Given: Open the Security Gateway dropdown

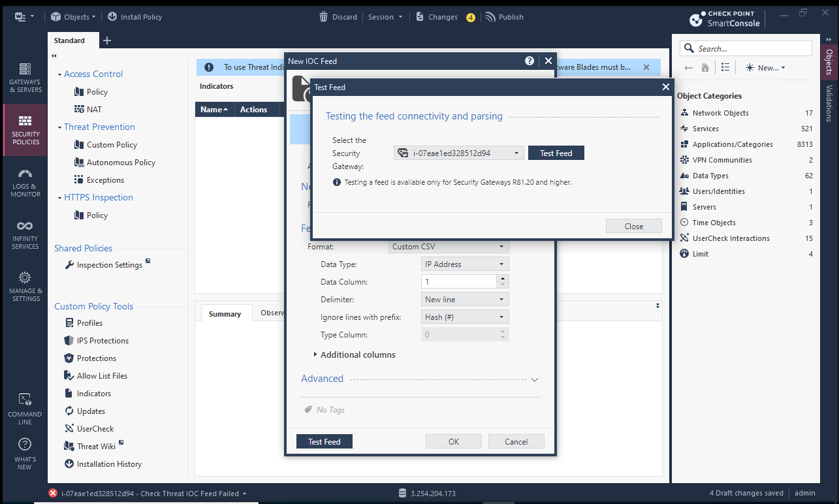Looking at the screenshot, I should pos(459,153).
